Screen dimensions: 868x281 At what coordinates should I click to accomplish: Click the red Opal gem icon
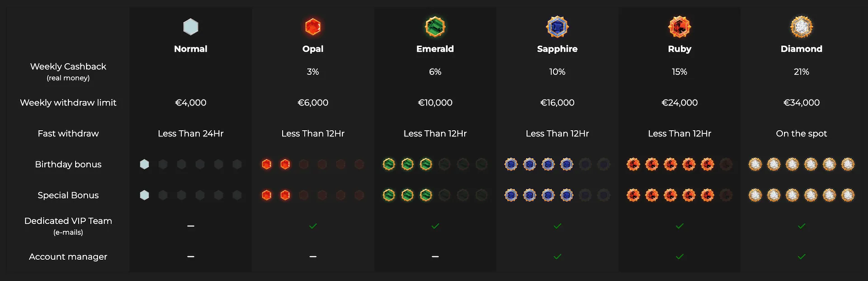(313, 27)
